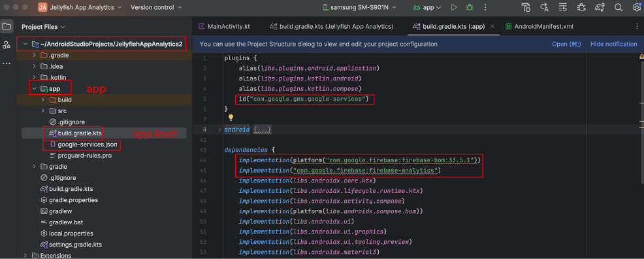Click the google-services.json file icon
Screen dimensions: 644x259
click(x=52, y=145)
